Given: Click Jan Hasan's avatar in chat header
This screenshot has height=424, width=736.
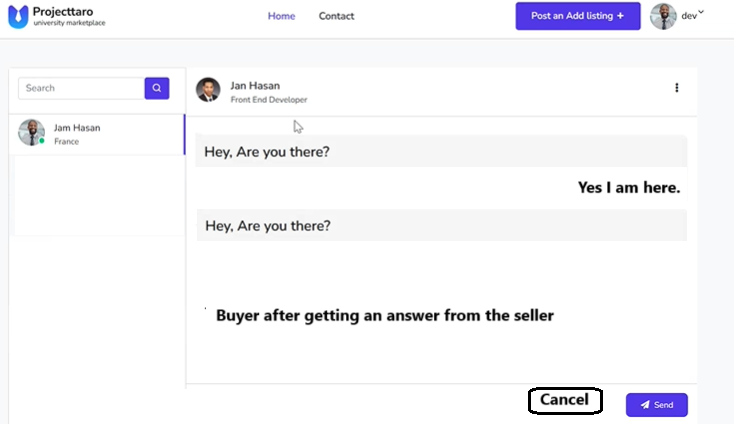Looking at the screenshot, I should 208,90.
